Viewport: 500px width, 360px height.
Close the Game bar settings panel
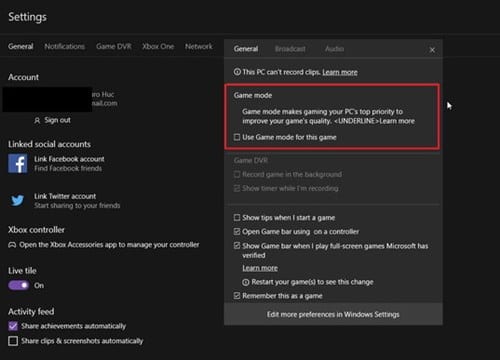(432, 50)
